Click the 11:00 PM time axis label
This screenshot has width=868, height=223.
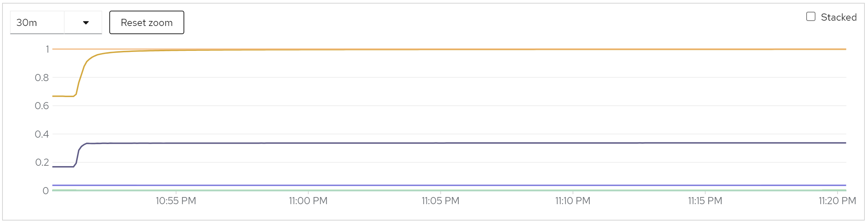(x=308, y=201)
